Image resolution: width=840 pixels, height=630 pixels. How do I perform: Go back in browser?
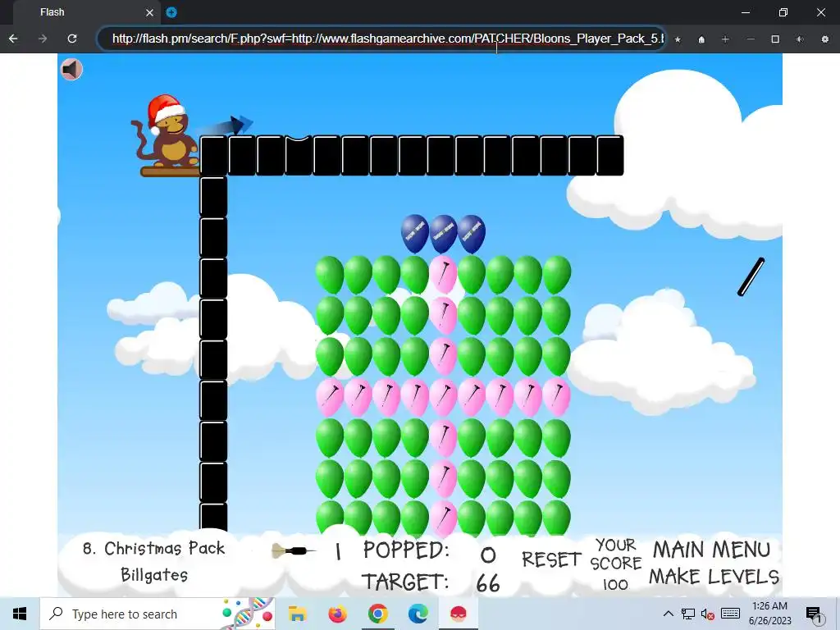click(13, 39)
